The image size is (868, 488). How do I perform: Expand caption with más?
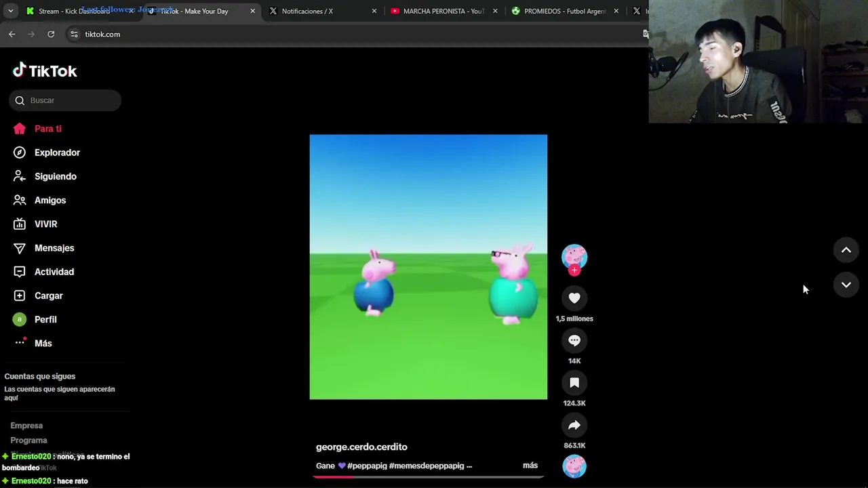tap(530, 466)
